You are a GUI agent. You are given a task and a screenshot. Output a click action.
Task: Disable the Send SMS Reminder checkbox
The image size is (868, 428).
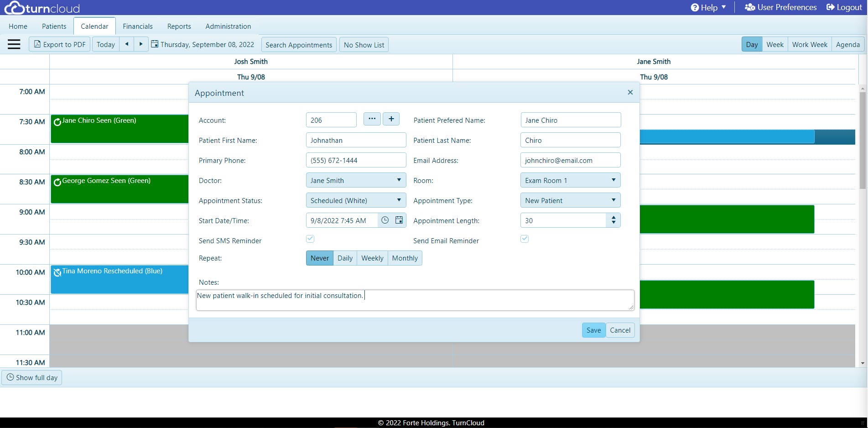coord(310,239)
